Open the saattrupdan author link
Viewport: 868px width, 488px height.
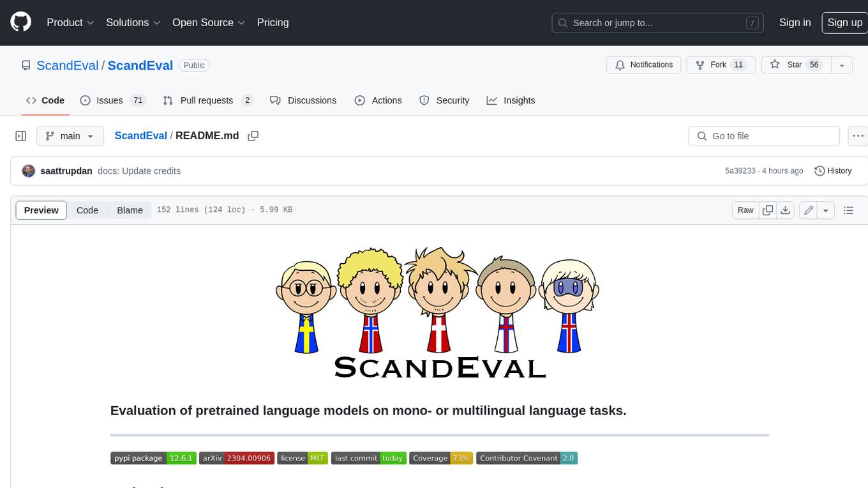pos(66,171)
